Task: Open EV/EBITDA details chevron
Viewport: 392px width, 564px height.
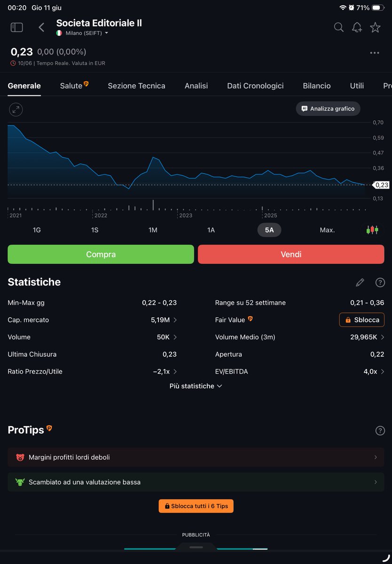Action: click(382, 372)
